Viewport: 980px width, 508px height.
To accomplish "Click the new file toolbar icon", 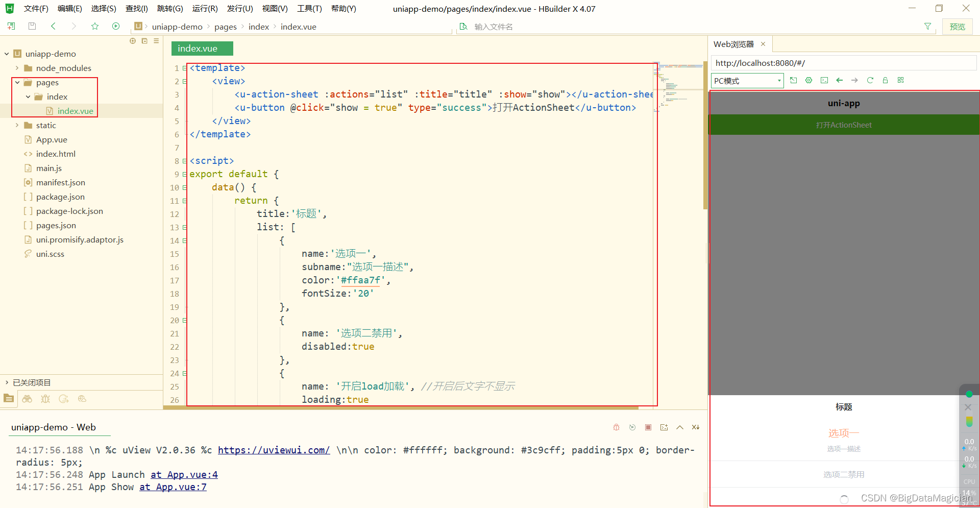I will 11,26.
